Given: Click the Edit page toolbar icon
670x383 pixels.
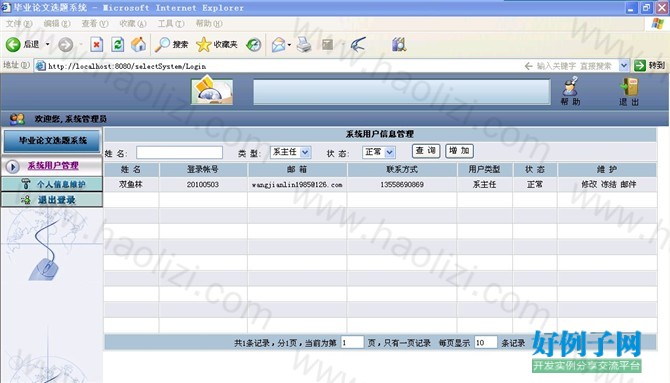Looking at the screenshot, I should (328, 44).
